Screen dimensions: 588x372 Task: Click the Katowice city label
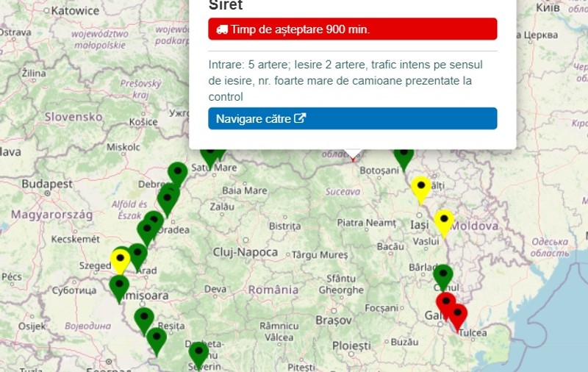pos(75,11)
